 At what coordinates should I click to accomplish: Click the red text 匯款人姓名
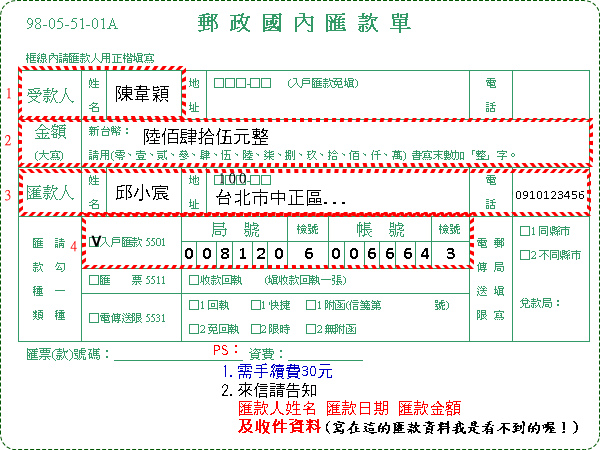point(277,409)
